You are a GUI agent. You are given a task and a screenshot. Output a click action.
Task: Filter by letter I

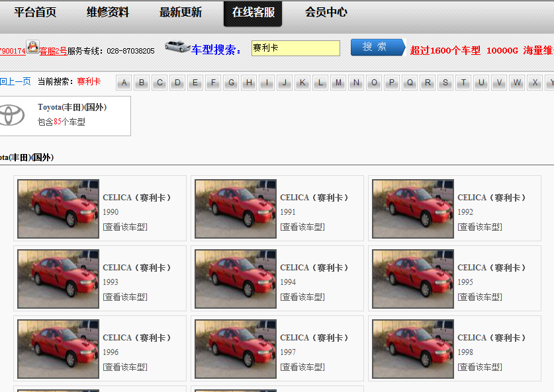pos(267,83)
